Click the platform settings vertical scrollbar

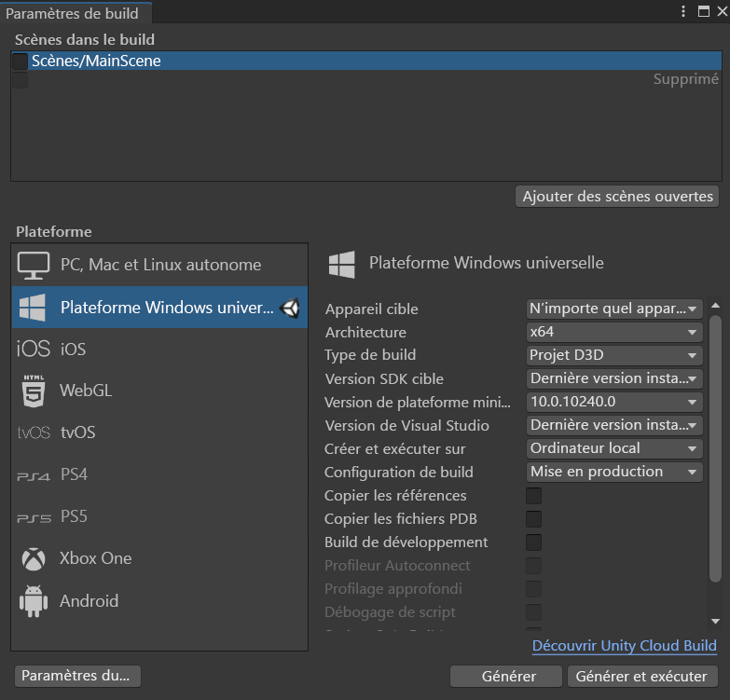pyautogui.click(x=715, y=447)
